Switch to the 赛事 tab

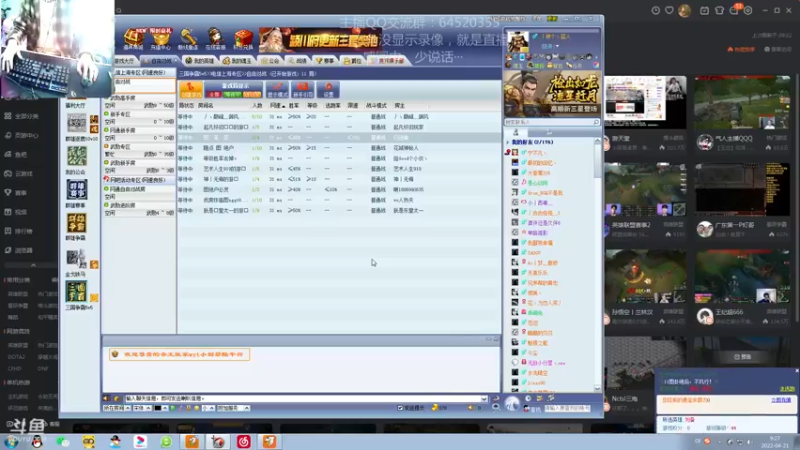tap(324, 61)
